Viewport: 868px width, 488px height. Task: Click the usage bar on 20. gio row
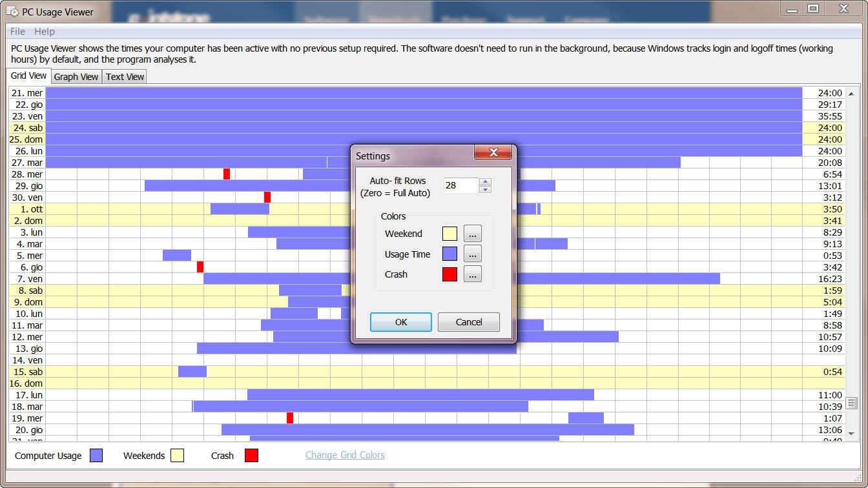[x=428, y=429]
